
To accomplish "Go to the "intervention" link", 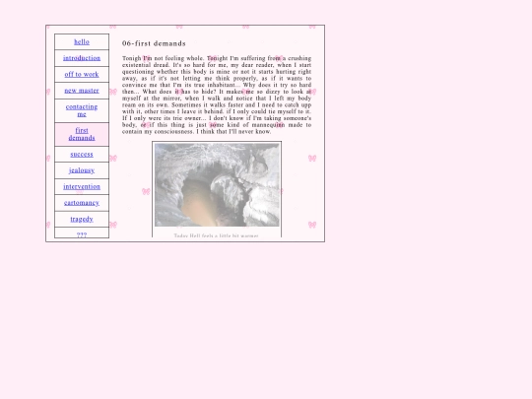I will pos(82,186).
